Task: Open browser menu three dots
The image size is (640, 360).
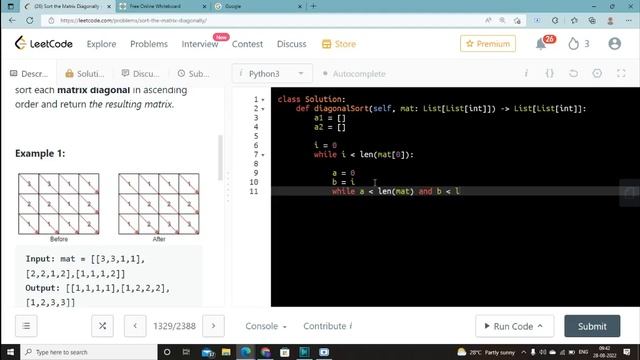Action: (x=628, y=20)
